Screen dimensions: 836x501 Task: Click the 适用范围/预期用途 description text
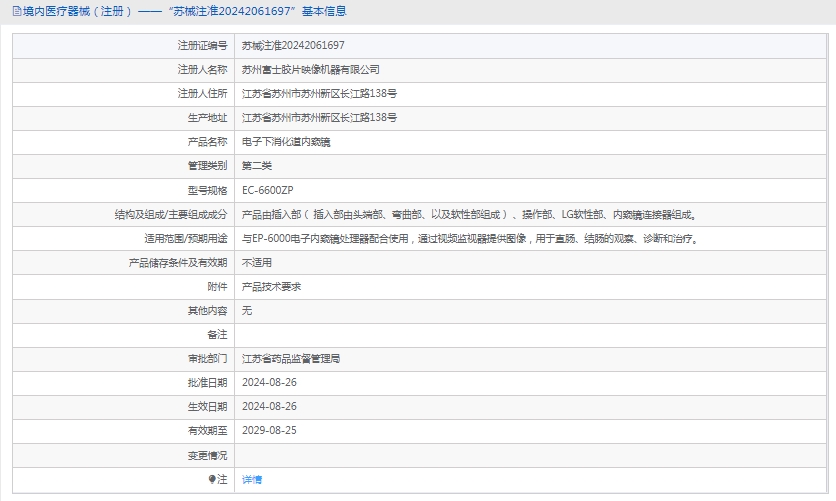coord(470,239)
